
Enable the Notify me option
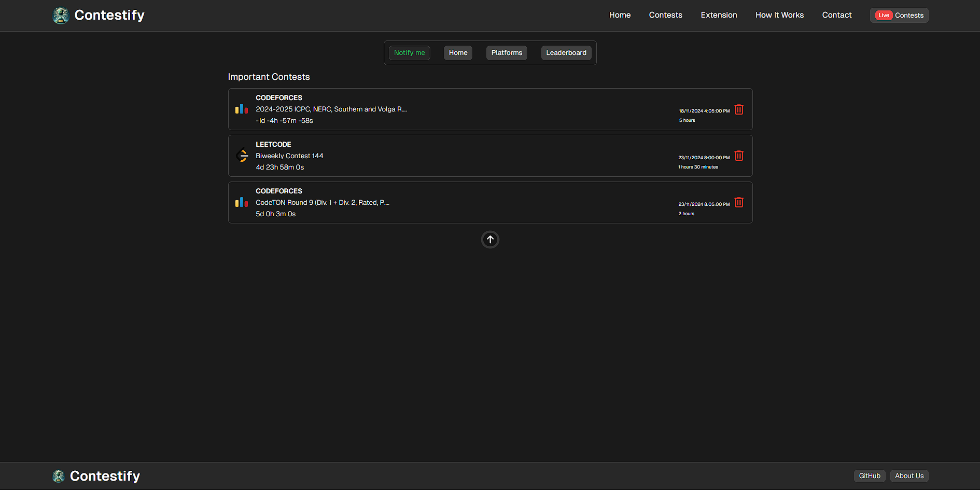tap(409, 52)
